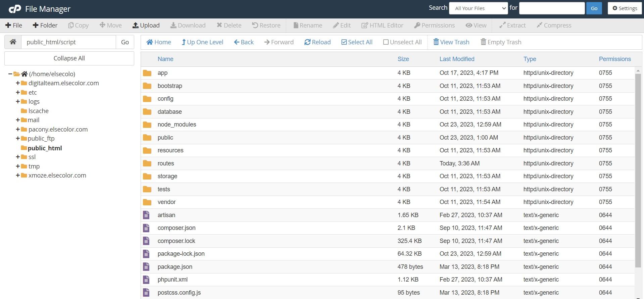The width and height of the screenshot is (644, 299).
Task: Open the app folder icon
Action: coord(147,73)
